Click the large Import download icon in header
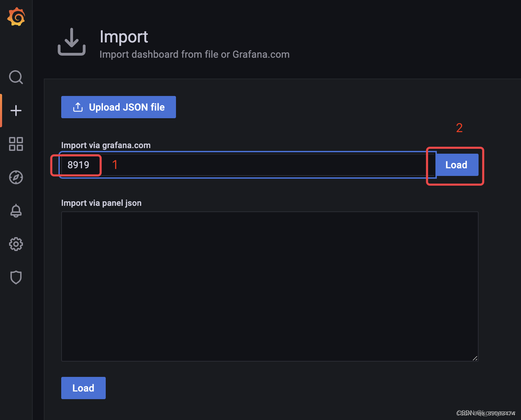The image size is (521, 420). pos(72,42)
